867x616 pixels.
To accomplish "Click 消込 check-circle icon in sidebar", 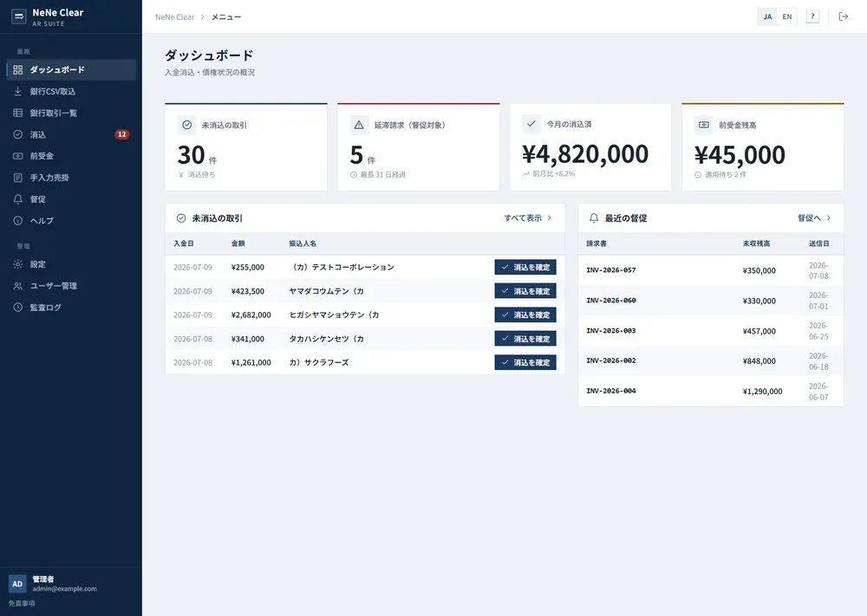I will click(x=18, y=134).
